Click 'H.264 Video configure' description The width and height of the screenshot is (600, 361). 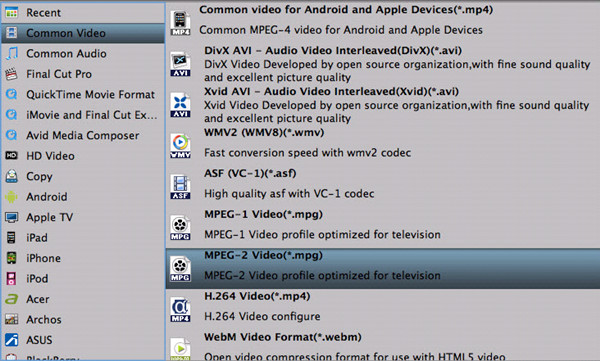click(262, 316)
